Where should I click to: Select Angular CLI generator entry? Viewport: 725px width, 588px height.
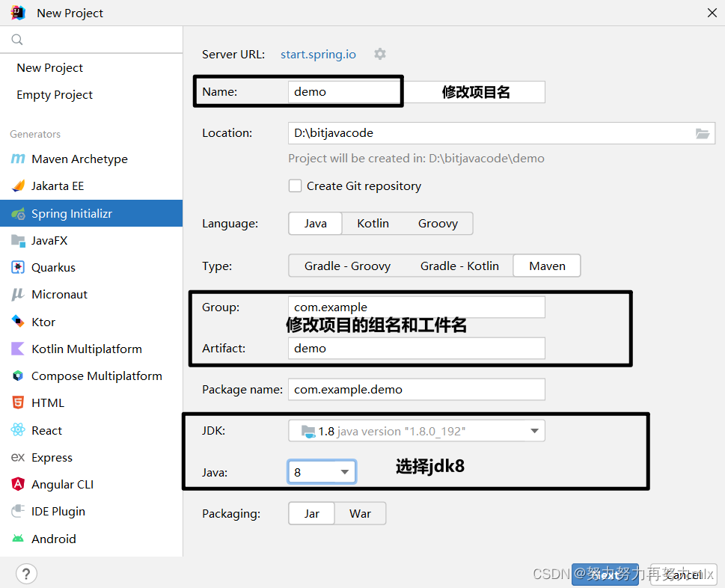coord(91,484)
